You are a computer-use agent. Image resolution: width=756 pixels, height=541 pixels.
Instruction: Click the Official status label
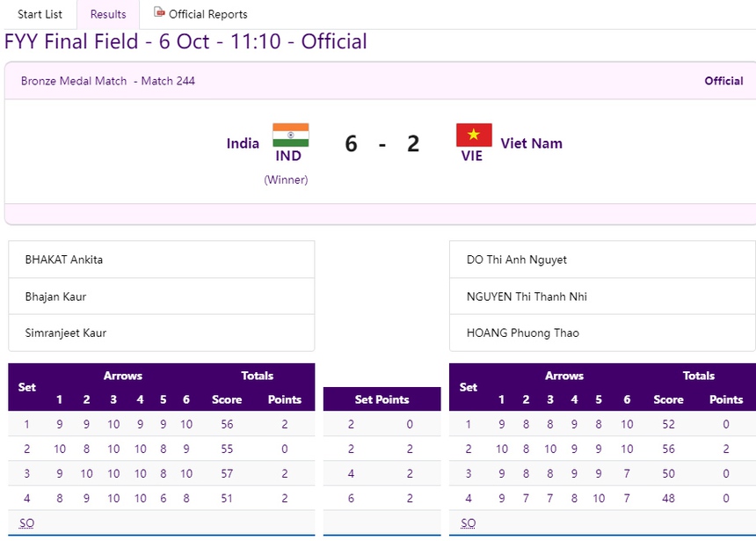coord(723,80)
